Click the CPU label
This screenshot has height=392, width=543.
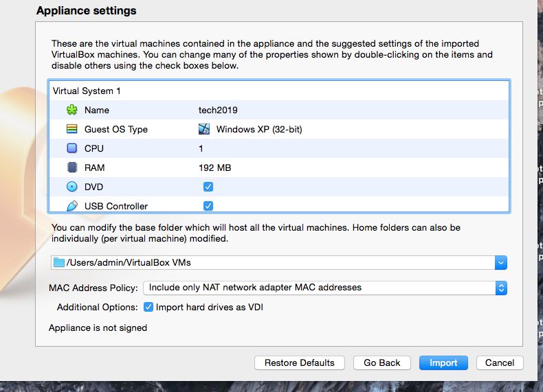pos(94,148)
